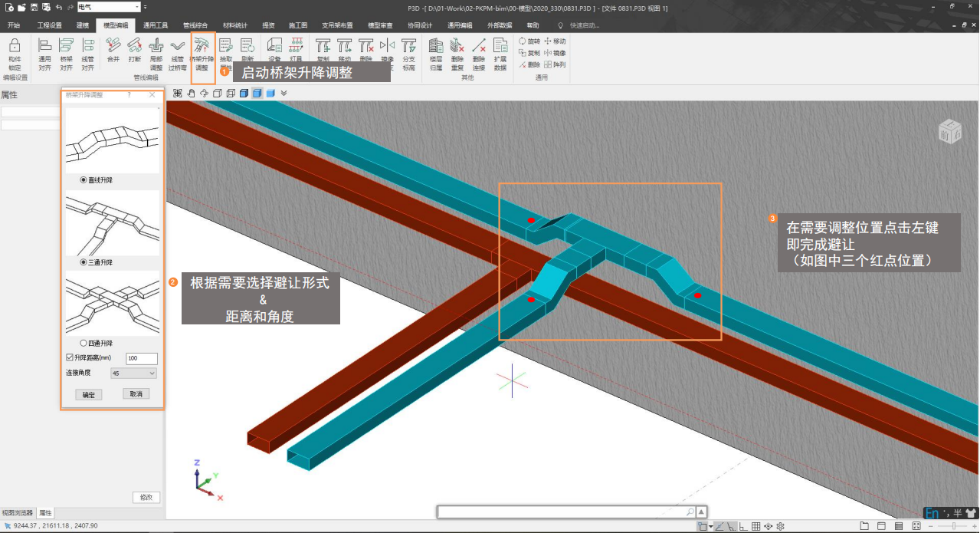Open the 连接角度 dropdown
Image resolution: width=980 pixels, height=533 pixels.
click(133, 373)
